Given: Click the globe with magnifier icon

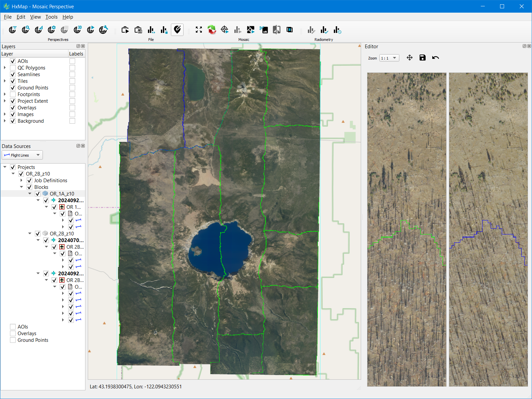Looking at the screenshot, I should (x=26, y=30).
